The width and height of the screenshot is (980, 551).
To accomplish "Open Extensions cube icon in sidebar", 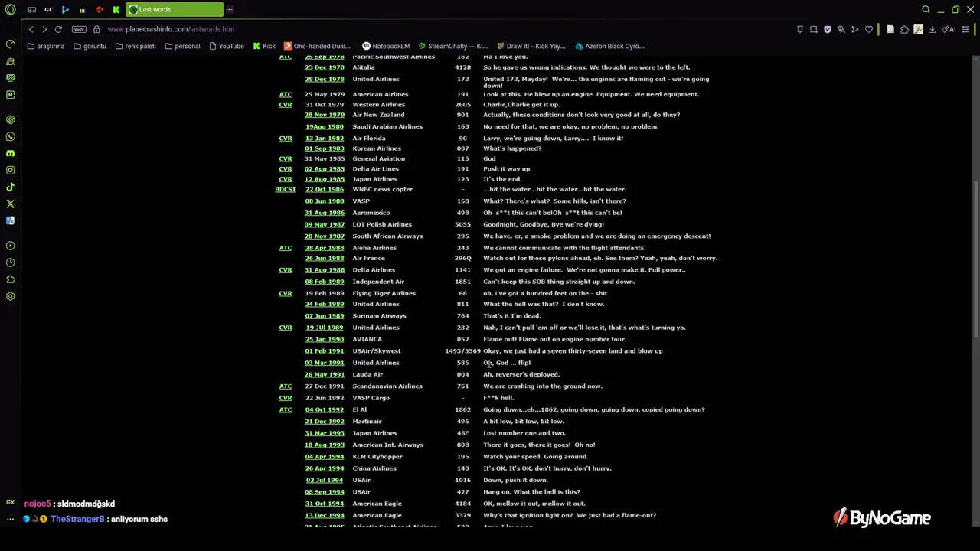I will 10,279.
